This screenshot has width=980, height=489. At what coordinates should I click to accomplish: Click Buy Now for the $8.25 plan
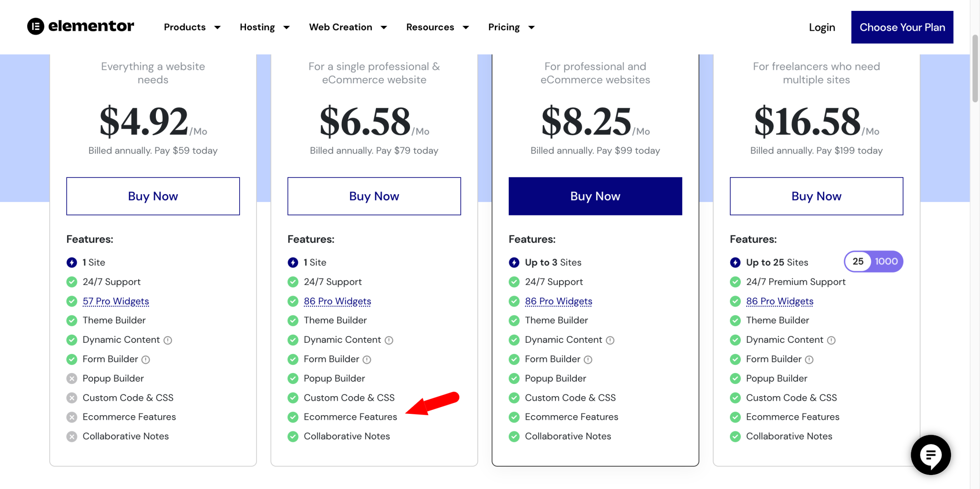(x=595, y=196)
